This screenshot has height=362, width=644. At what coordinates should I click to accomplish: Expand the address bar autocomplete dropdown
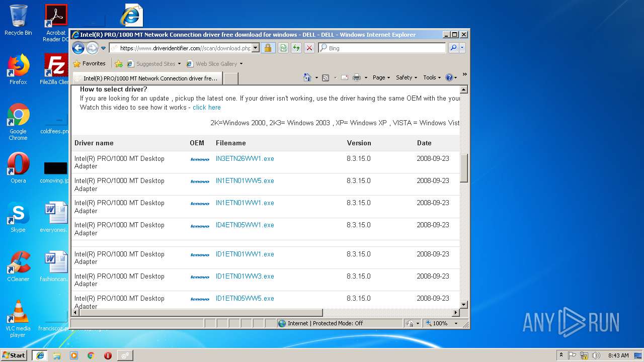256,48
